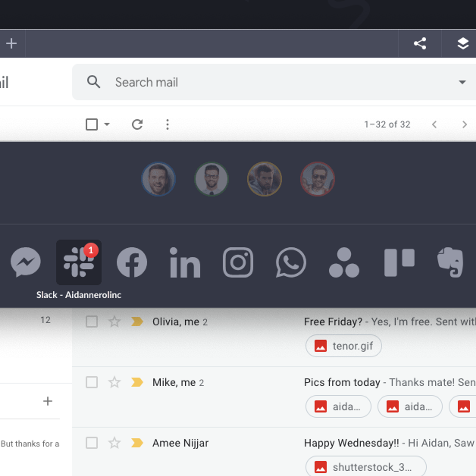This screenshot has width=476, height=476.
Task: Open the first aida... image attachment
Action: point(338,406)
